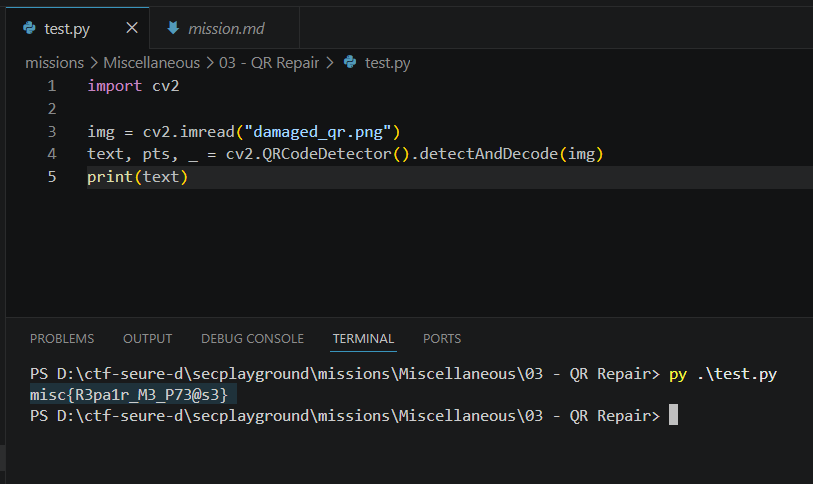The image size is (813, 484).
Task: Click line number 2 in the gutter
Action: coord(52,109)
